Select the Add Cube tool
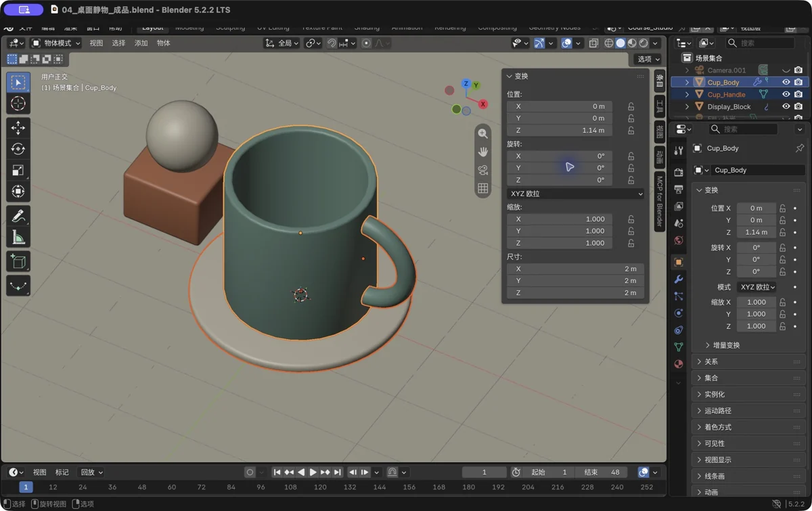 pyautogui.click(x=18, y=261)
